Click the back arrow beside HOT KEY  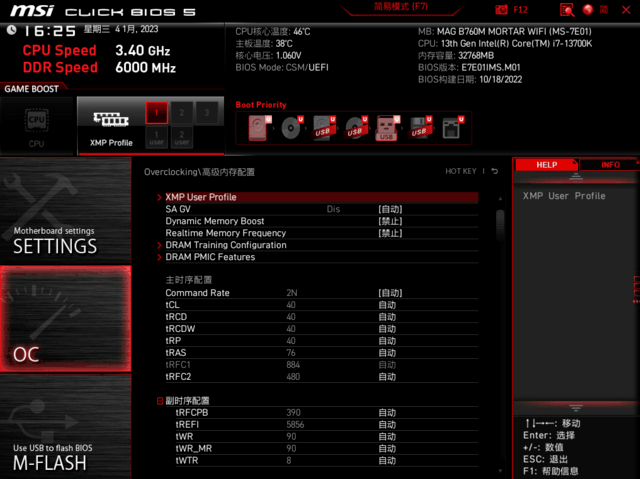click(x=494, y=171)
